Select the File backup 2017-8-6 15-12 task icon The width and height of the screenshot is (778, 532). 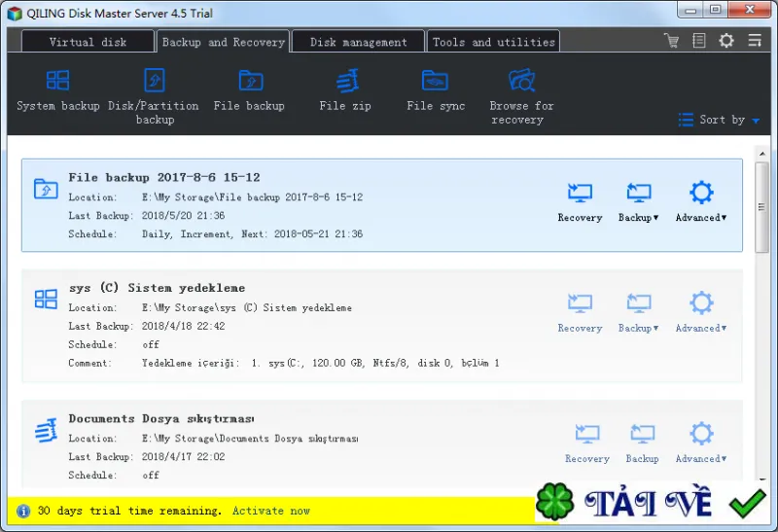click(x=46, y=189)
